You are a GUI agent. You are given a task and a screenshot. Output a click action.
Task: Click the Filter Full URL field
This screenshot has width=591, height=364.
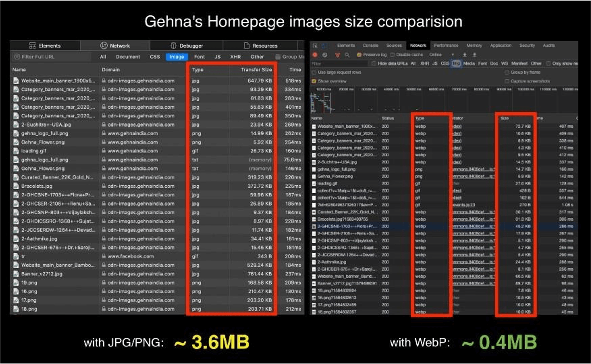(x=52, y=57)
